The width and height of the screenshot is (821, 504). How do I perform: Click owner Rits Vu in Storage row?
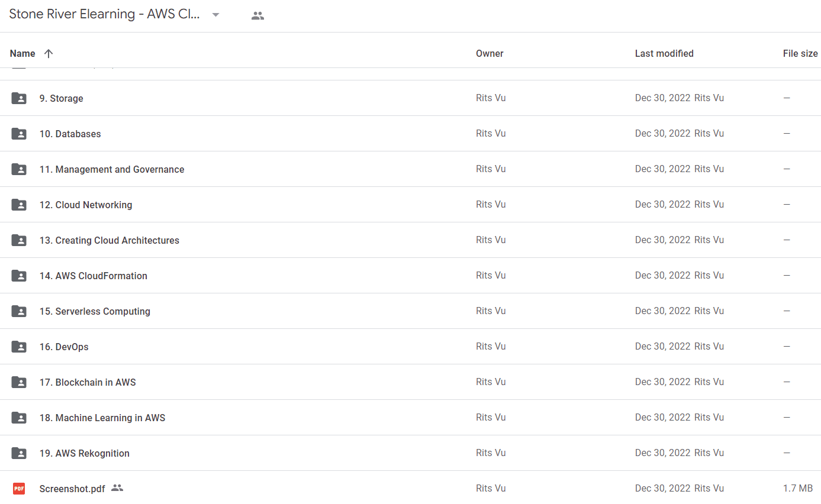(x=491, y=98)
